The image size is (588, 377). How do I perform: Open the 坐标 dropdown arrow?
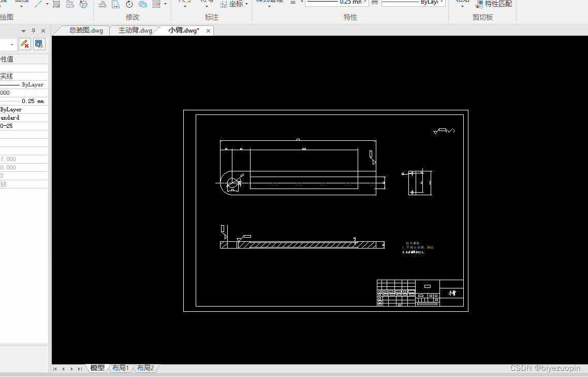click(247, 4)
